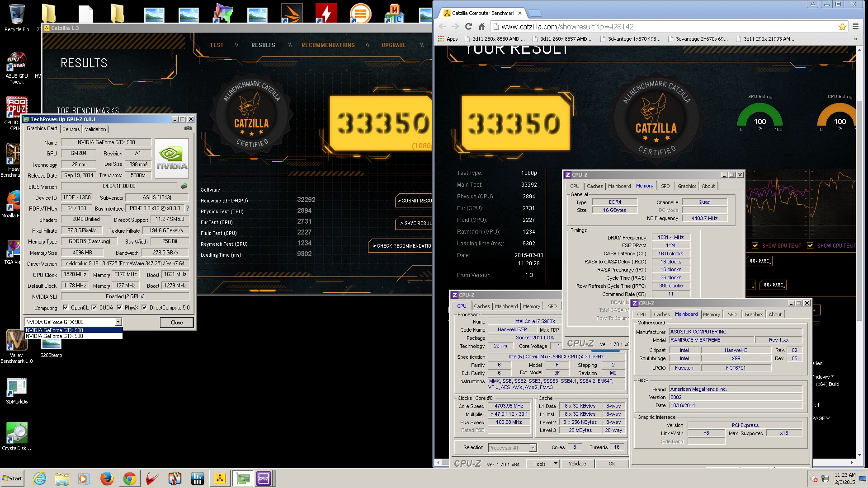Expand the bookmarks bar overflow chevron

(855, 39)
